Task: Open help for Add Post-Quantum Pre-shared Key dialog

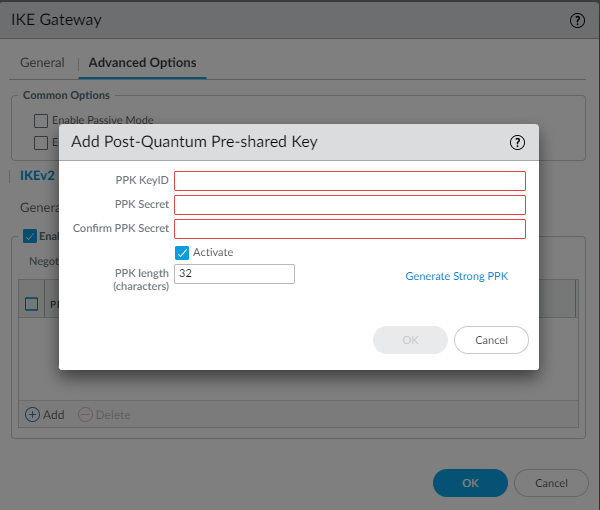Action: pos(517,142)
